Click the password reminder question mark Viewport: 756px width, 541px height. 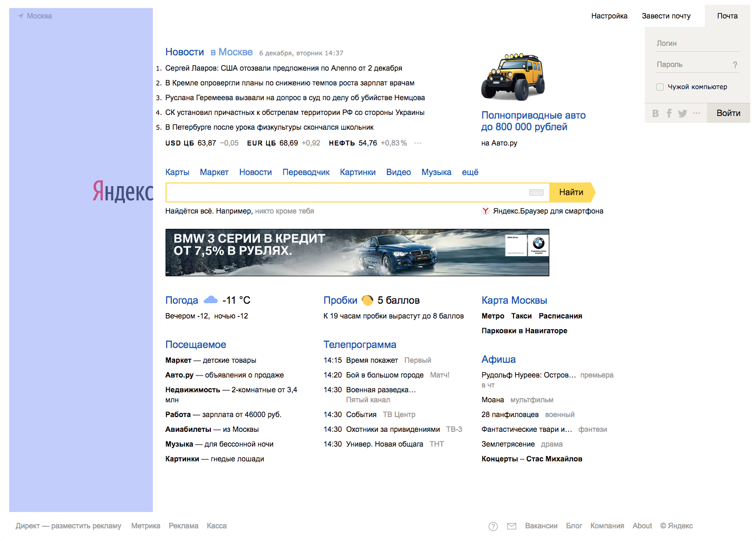click(735, 65)
